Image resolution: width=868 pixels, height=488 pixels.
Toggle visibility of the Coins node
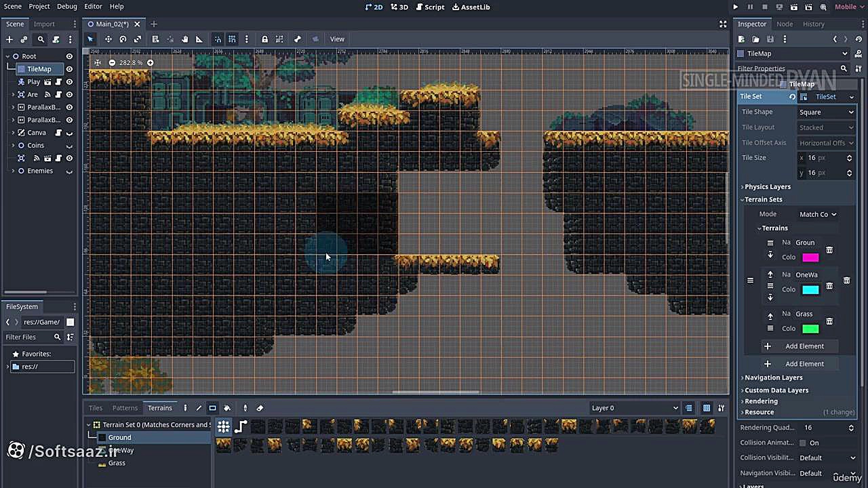[x=69, y=146]
